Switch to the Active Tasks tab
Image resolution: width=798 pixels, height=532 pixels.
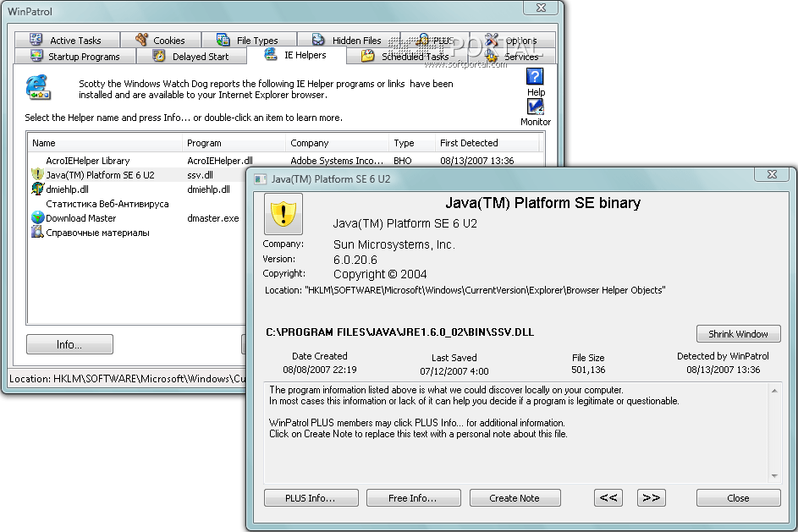67,40
